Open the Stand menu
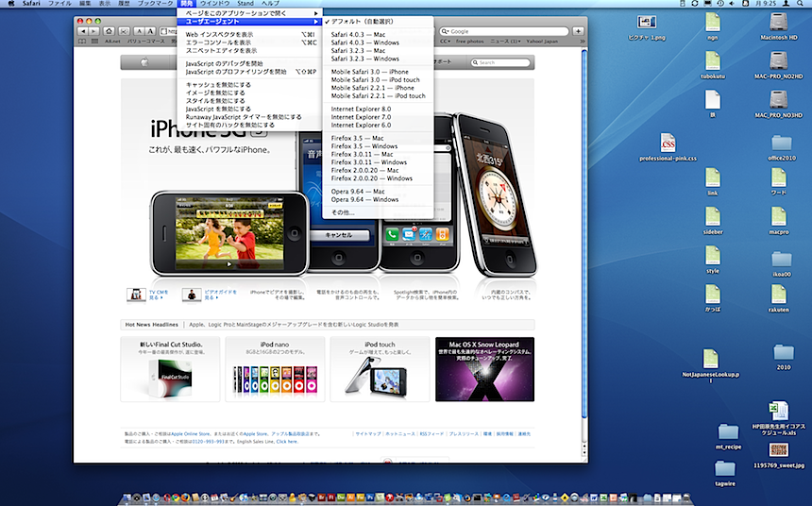 245,3
